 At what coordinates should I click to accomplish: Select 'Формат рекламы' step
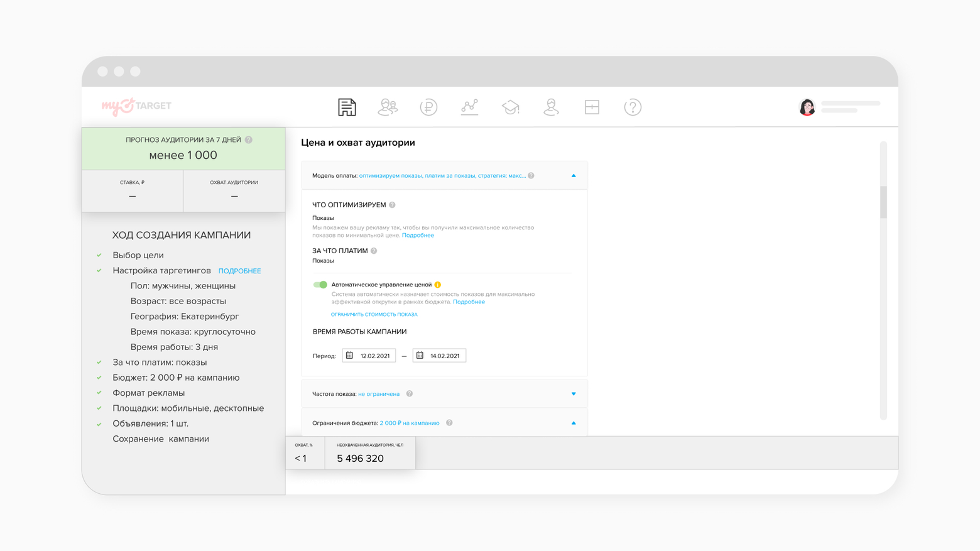point(148,393)
